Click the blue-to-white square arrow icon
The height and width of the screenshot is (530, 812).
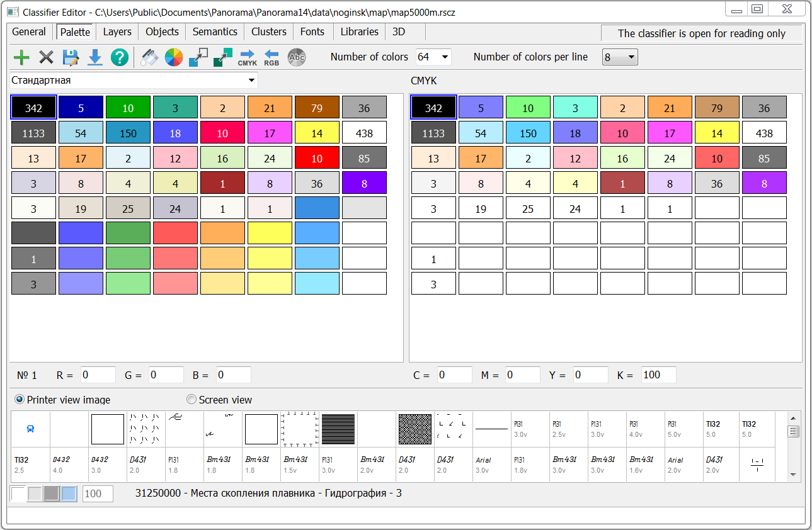coord(198,58)
